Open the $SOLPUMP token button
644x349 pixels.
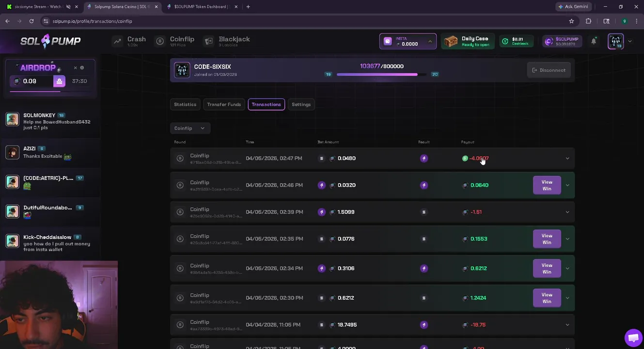click(562, 41)
